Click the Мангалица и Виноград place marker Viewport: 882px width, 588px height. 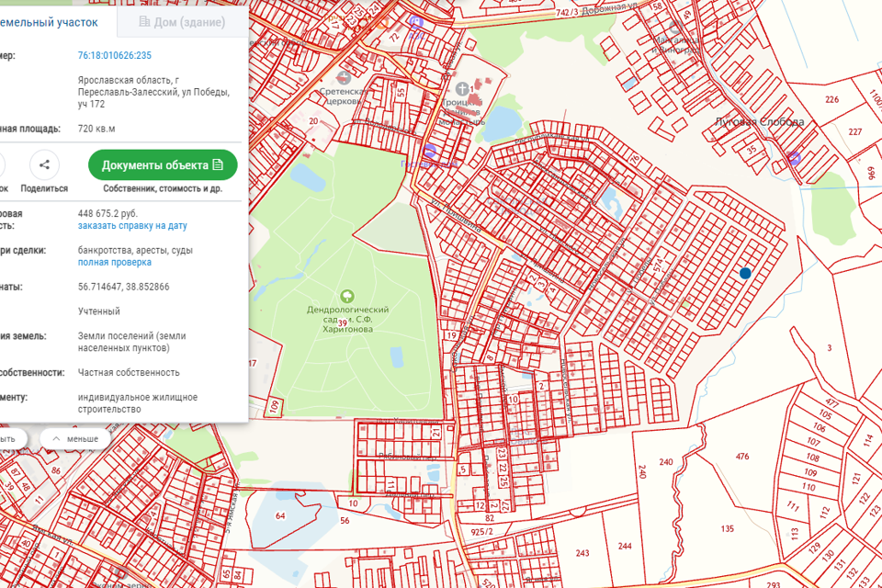click(x=675, y=27)
